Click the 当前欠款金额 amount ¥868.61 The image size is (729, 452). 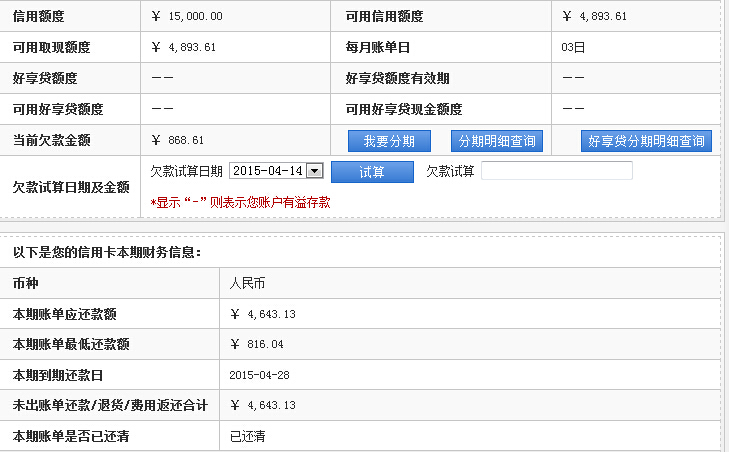(177, 140)
